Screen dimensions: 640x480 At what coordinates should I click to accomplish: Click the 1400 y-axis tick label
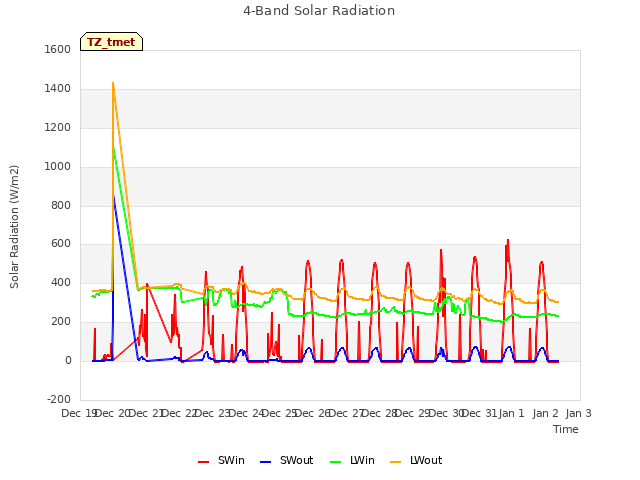tap(58, 89)
